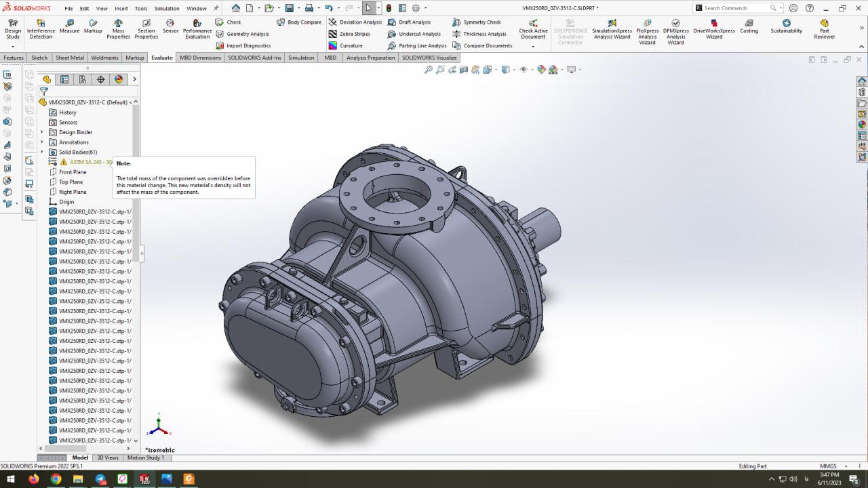Switch to the MBD Dimensions tab

tap(200, 58)
